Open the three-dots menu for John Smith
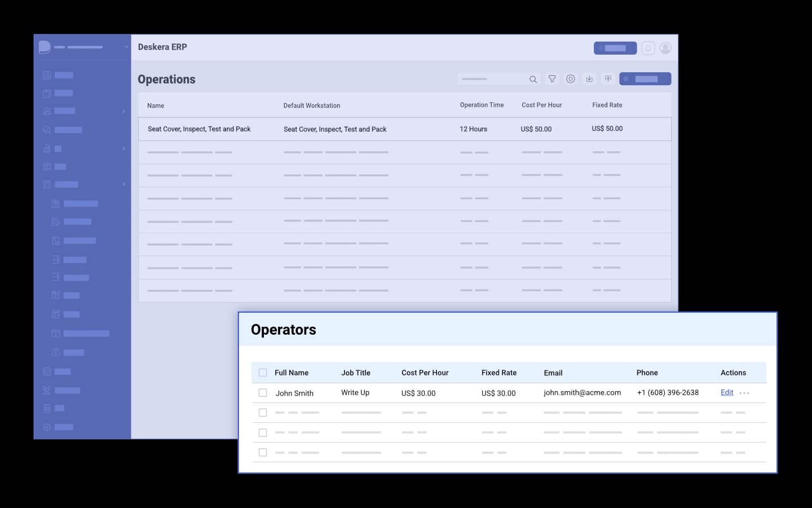Viewport: 812px width, 508px height. point(744,393)
